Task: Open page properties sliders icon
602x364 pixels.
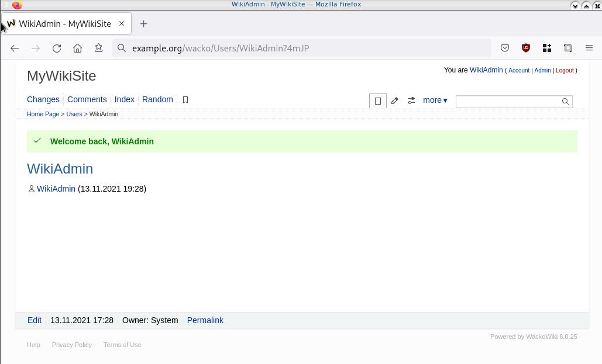Action: pyautogui.click(x=411, y=100)
